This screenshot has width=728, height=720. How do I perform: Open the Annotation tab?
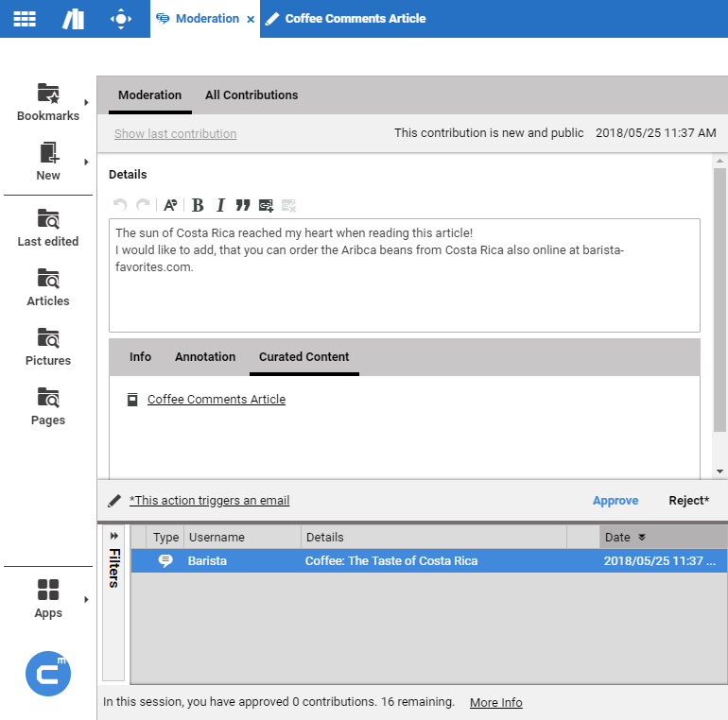point(205,357)
